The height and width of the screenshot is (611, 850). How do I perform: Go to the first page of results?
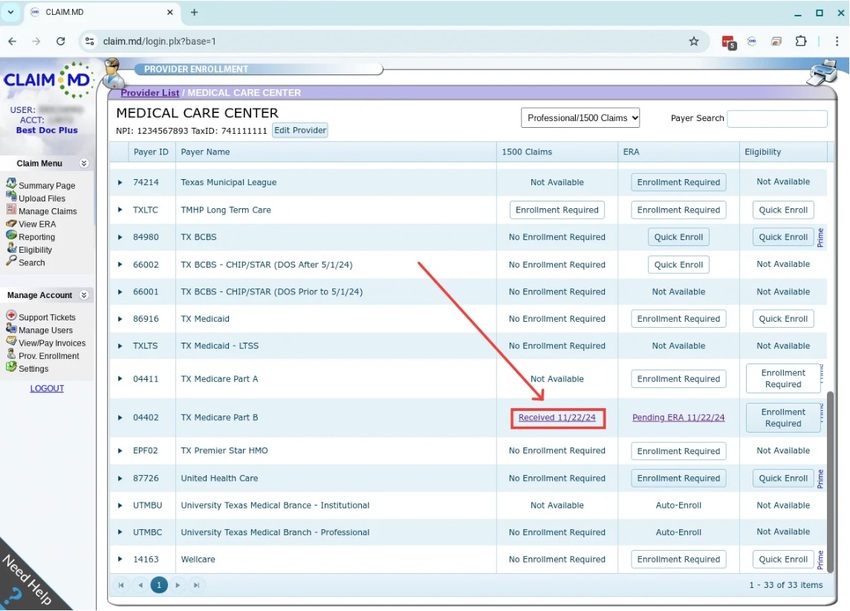(x=121, y=585)
